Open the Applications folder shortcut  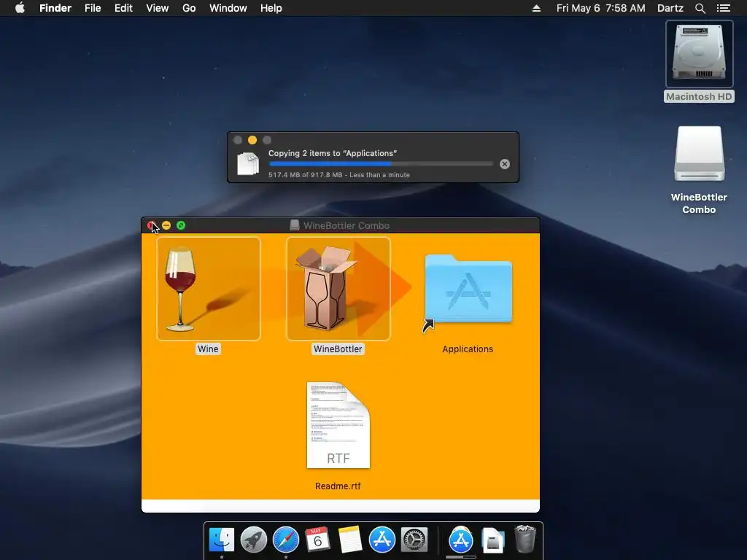(468, 290)
